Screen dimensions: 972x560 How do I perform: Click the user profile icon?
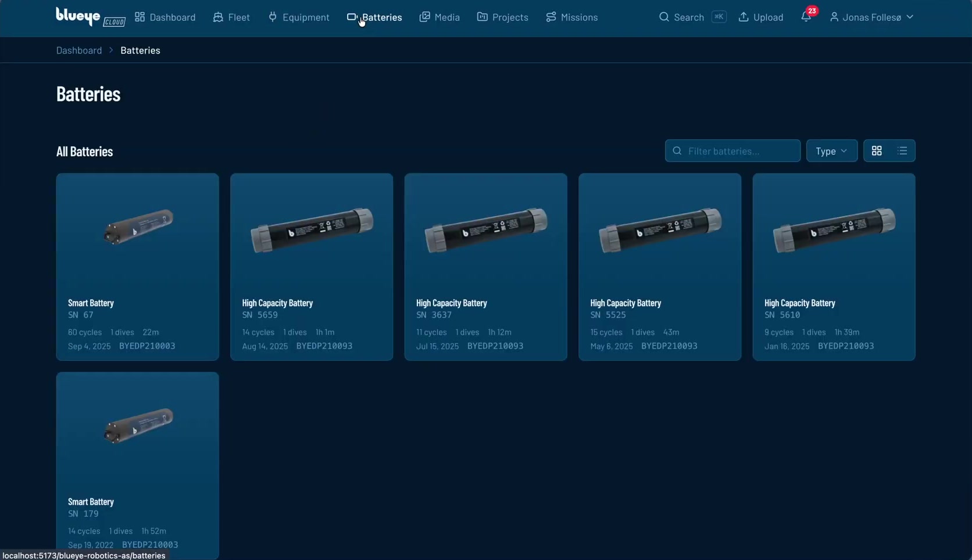coord(834,17)
